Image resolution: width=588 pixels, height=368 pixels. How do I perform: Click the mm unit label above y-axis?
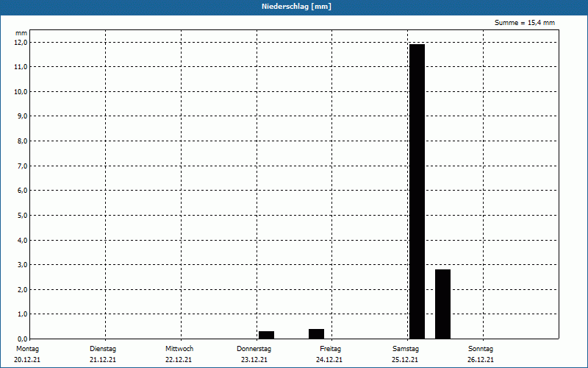click(x=21, y=33)
